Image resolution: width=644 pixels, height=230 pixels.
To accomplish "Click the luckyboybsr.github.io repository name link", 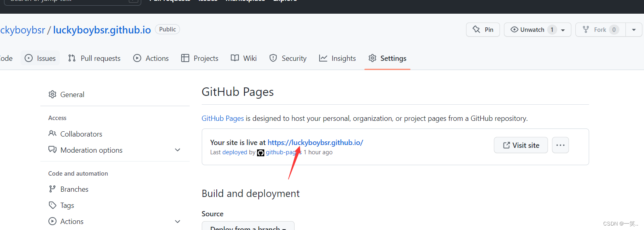I will click(x=102, y=30).
